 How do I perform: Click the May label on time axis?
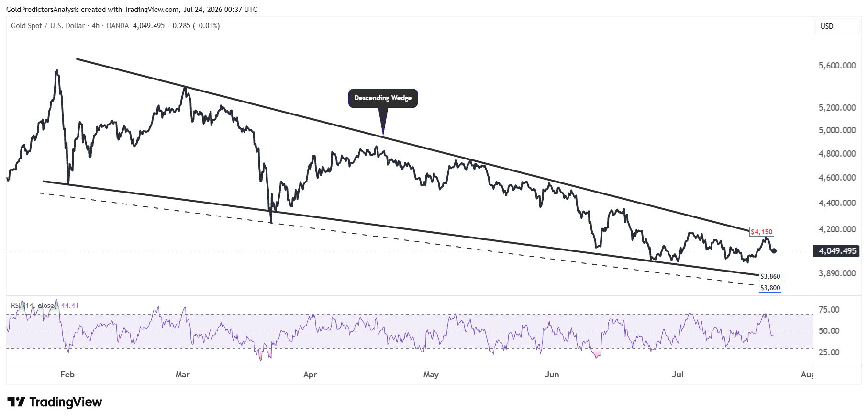coord(431,375)
